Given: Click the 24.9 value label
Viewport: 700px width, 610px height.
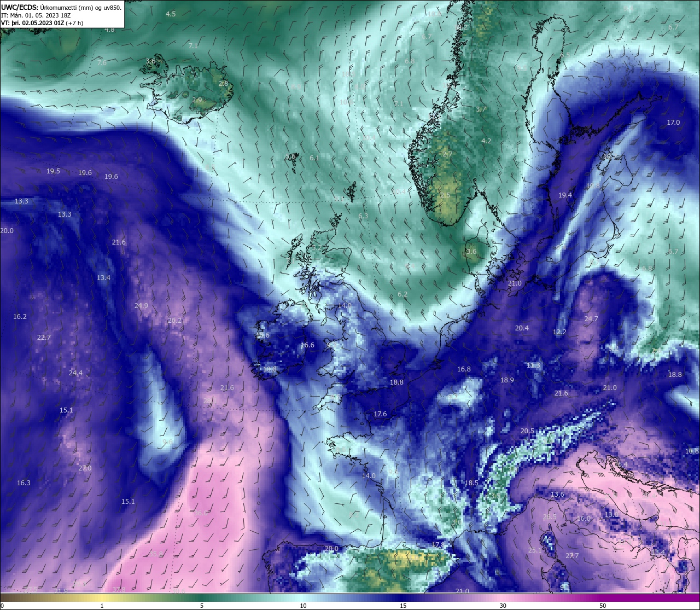Looking at the screenshot, I should tap(141, 305).
